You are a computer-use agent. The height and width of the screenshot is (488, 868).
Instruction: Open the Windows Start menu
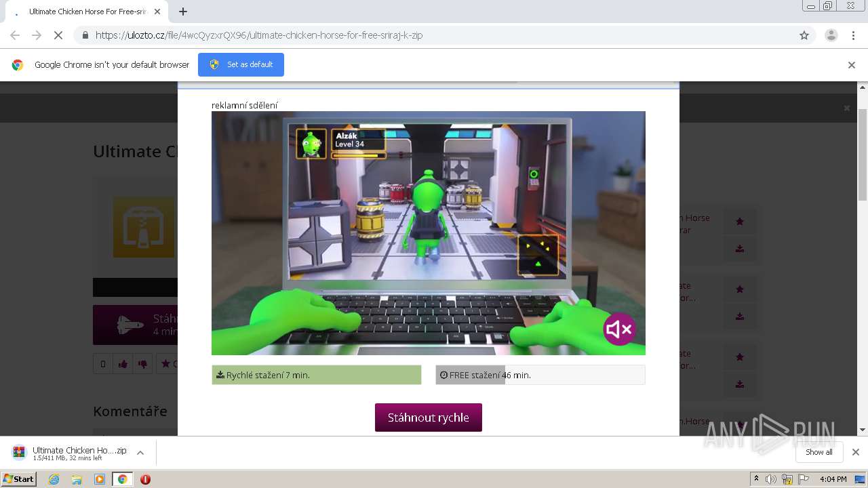[x=19, y=479]
